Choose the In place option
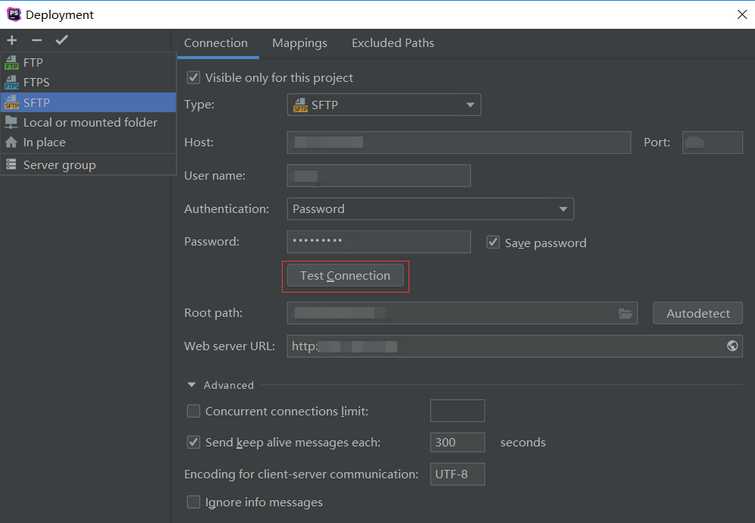Screen dimensions: 755x523 point(88,143)
